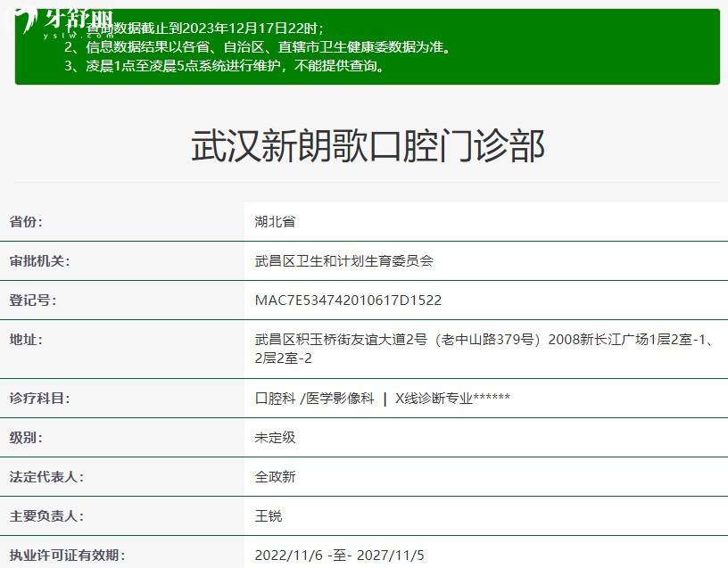Click the 未定级 level value
Viewport: 728px width, 568px height.
(275, 438)
